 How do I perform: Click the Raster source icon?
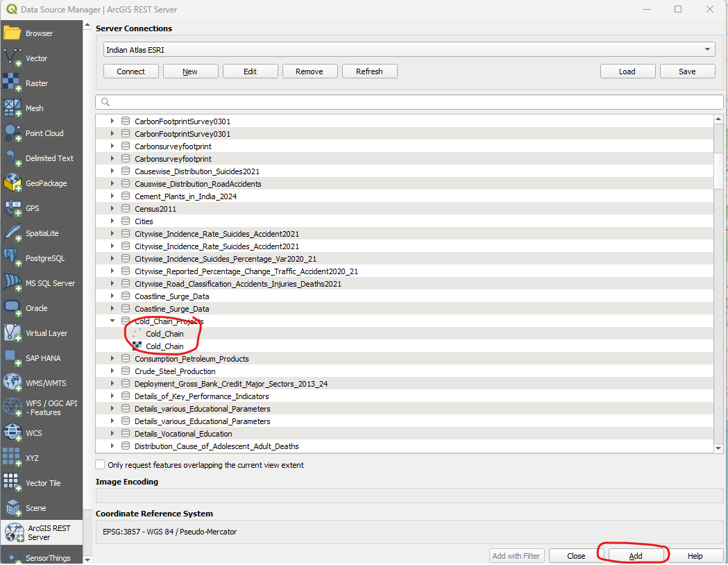[x=12, y=83]
